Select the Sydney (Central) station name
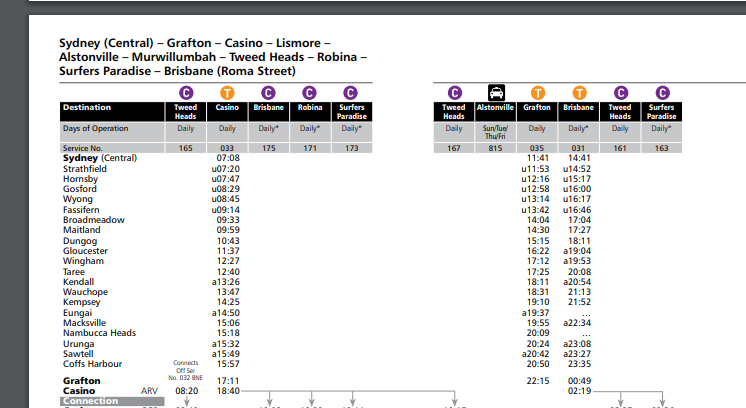Screen dimensions: 746x408 pyautogui.click(x=100, y=158)
